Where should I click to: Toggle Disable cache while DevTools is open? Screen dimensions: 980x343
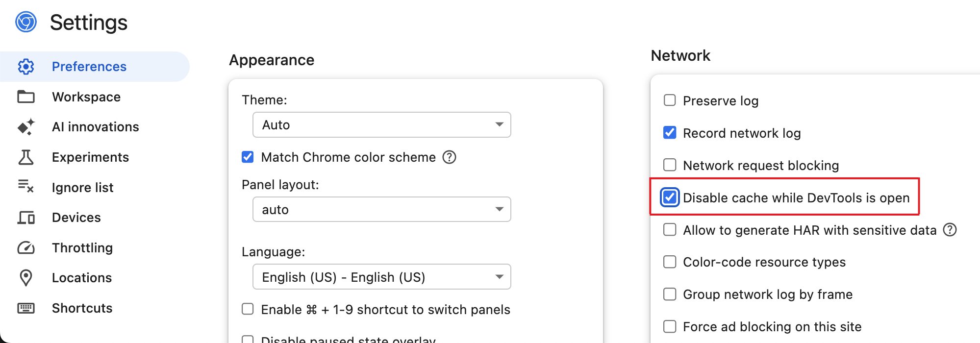click(670, 197)
